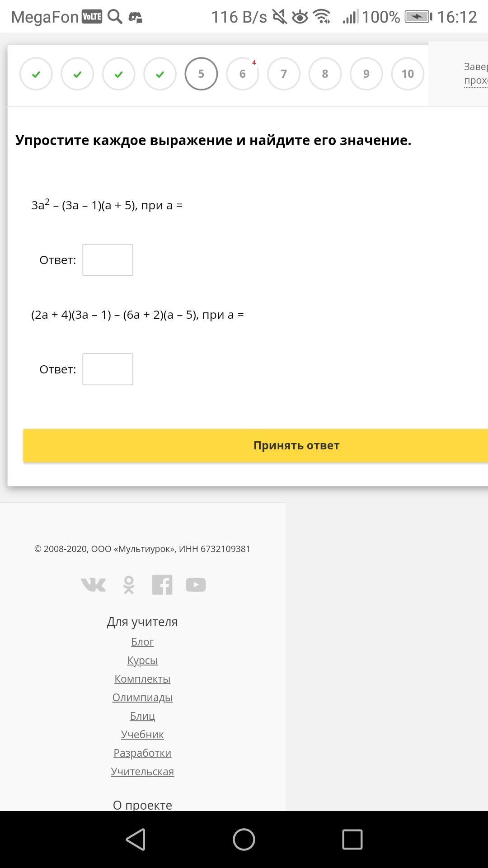Screen dimensions: 488x868
Task: Jump to question 8 circle
Action: pyautogui.click(x=325, y=74)
